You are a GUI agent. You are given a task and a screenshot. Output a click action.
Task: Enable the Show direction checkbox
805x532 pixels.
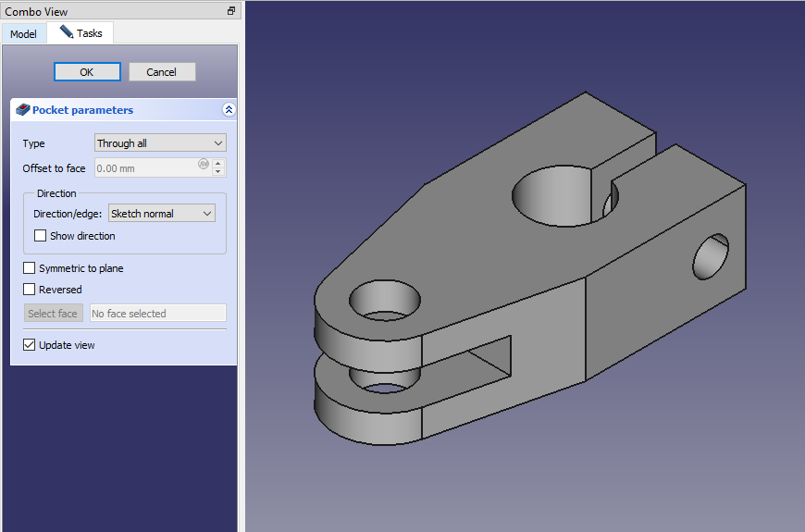(41, 236)
